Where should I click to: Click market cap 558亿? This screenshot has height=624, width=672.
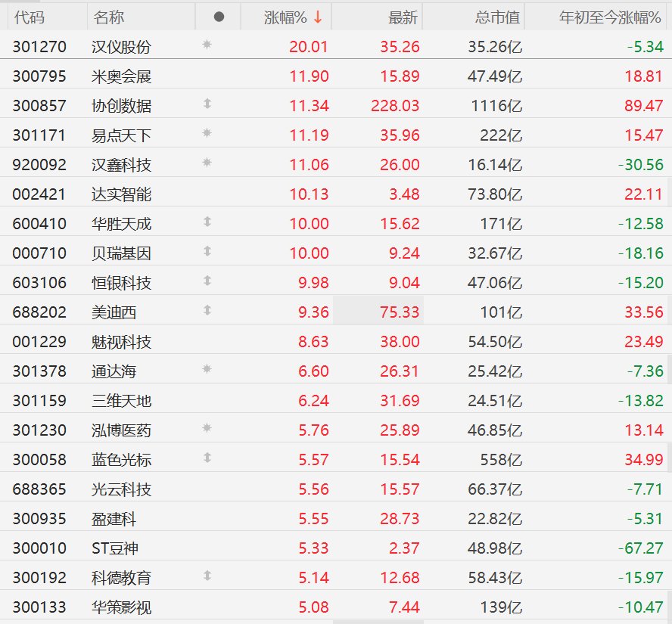[x=501, y=460]
